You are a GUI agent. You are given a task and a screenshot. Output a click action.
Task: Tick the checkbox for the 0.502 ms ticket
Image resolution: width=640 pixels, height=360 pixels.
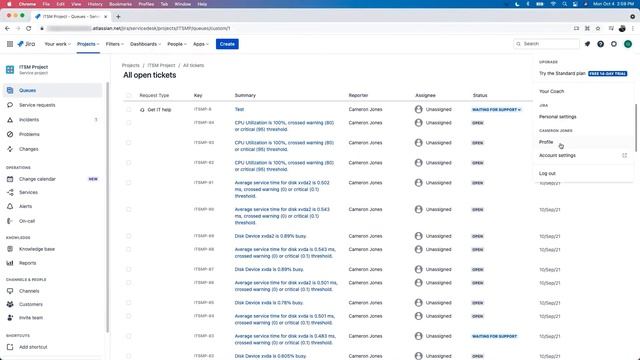pyautogui.click(x=129, y=182)
